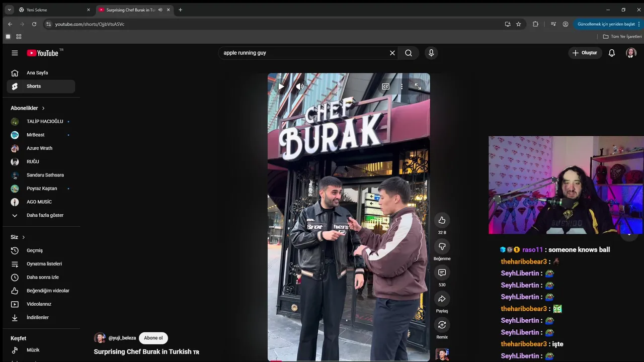Open a new browser tab
This screenshot has width=644, height=362.
pos(180,10)
